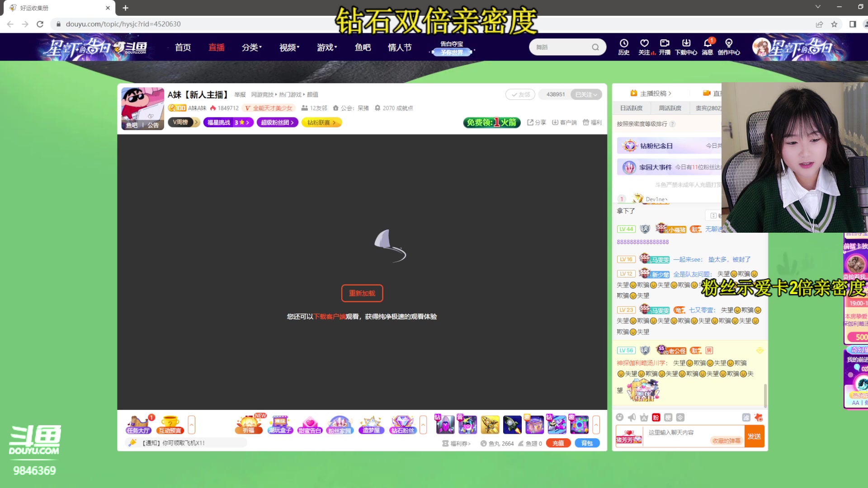The image size is (868, 488).
Task: Click the streamer avatar thumbnail
Action: pyautogui.click(x=142, y=108)
